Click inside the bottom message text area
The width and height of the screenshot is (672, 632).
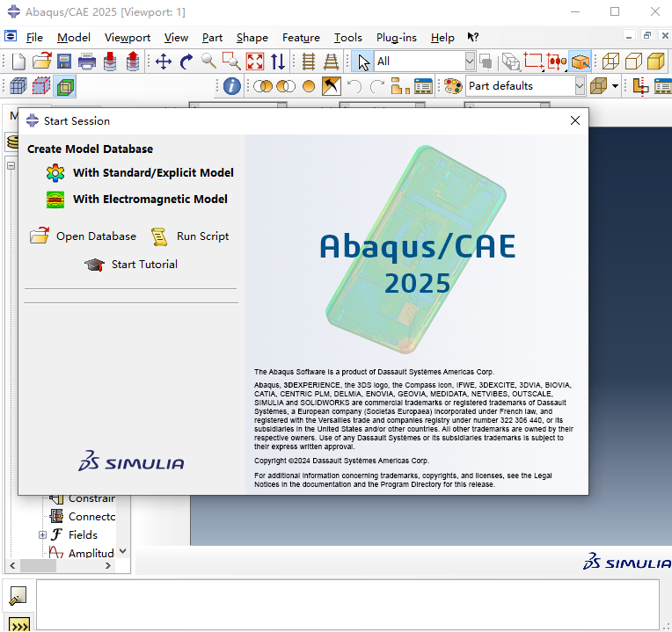click(x=347, y=605)
